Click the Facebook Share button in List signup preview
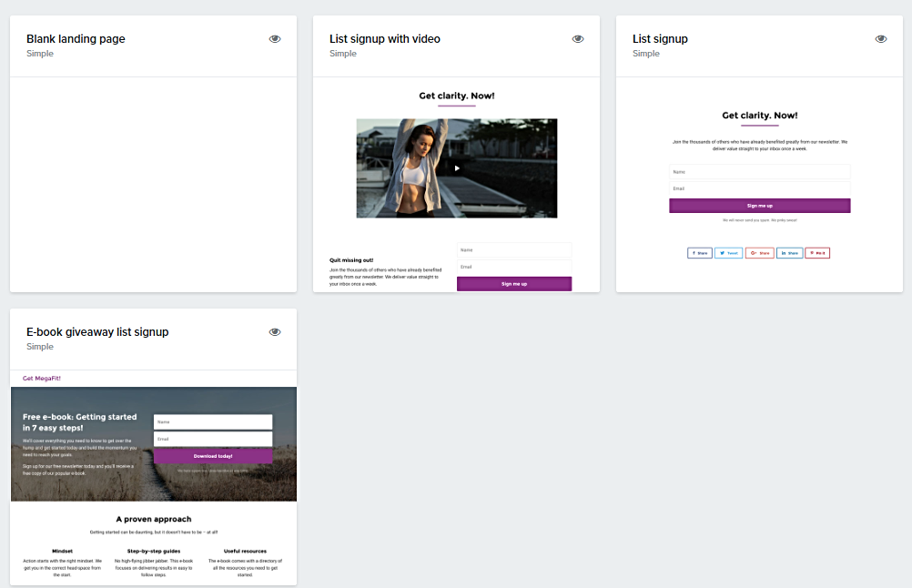Screen dimensions: 912x588 (x=700, y=253)
